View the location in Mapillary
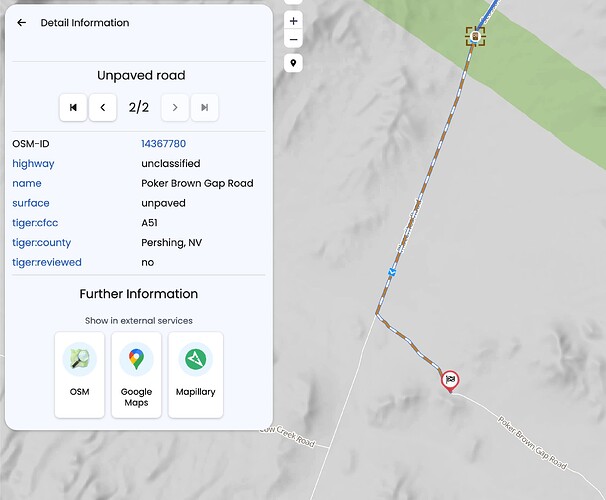The image size is (606, 500). coord(195,373)
